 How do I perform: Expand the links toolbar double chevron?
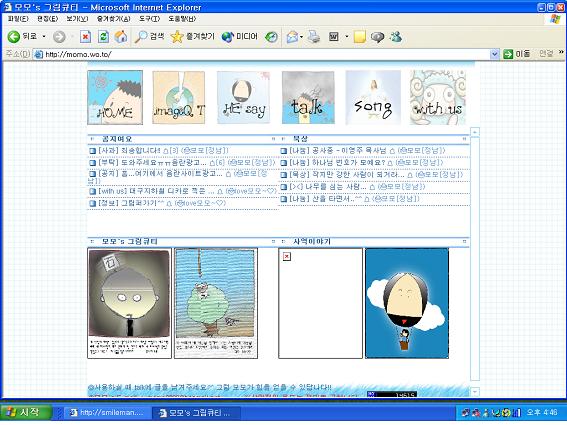click(x=561, y=52)
